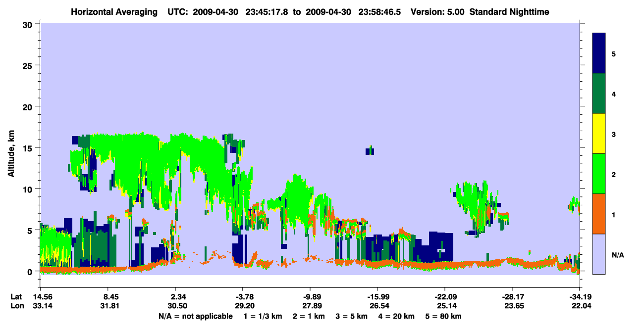Viewport: 644px width, 330px height.
Task: Click the latitude value 2.34
Action: 176,297
